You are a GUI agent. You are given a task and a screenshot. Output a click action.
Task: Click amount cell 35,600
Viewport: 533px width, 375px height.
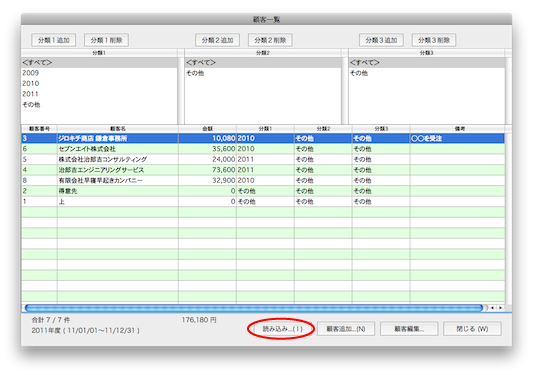coord(207,149)
